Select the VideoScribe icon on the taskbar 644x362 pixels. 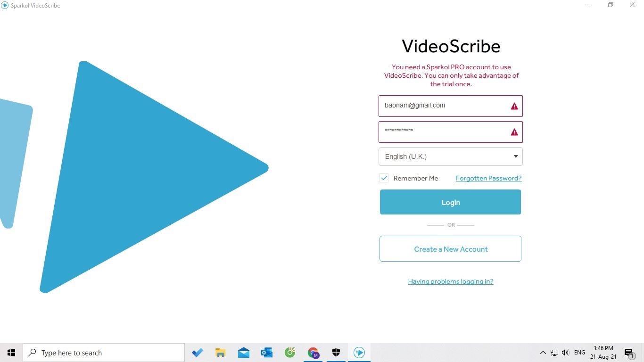(x=359, y=352)
